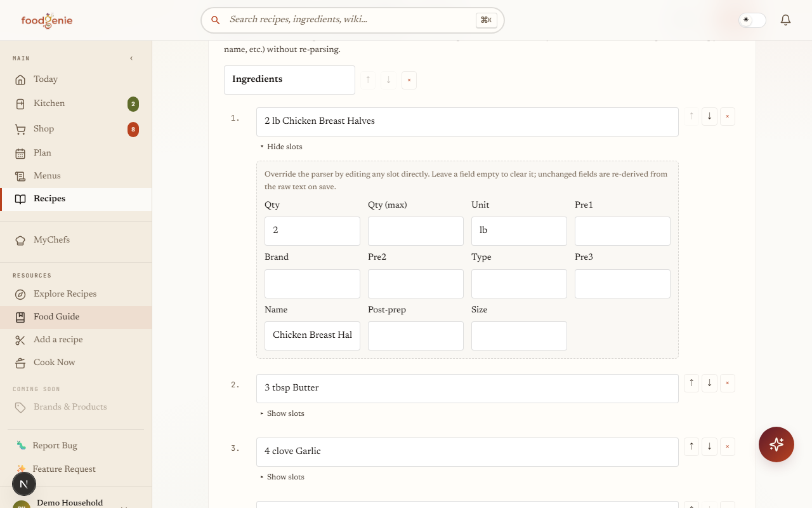
Task: Open Food Guide
Action: click(x=76, y=317)
